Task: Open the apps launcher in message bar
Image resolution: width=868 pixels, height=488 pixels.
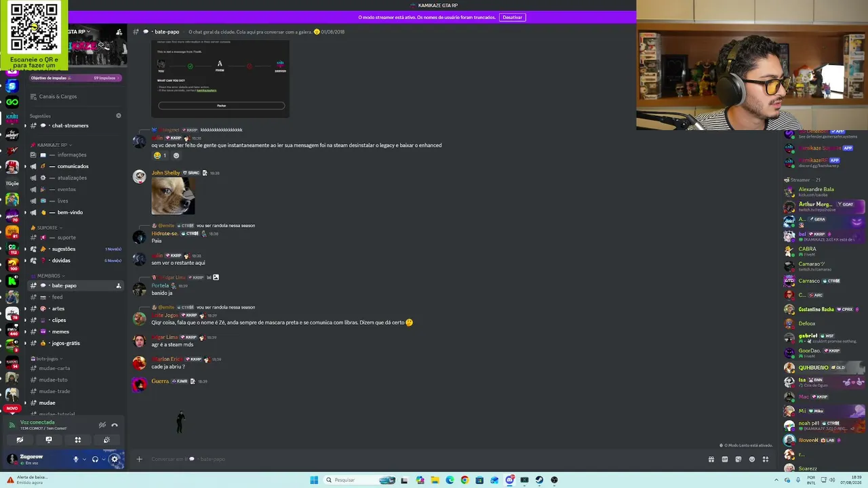Action: pyautogui.click(x=766, y=459)
